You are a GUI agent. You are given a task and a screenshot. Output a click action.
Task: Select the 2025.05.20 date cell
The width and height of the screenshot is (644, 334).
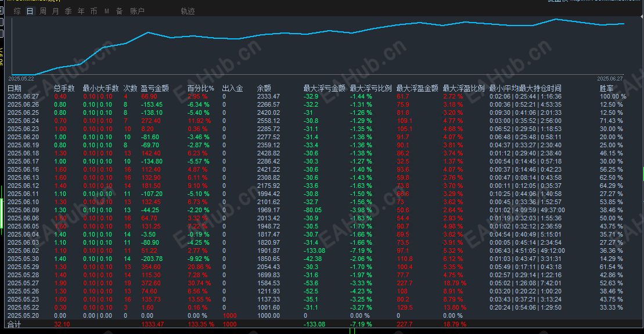tap(23, 316)
